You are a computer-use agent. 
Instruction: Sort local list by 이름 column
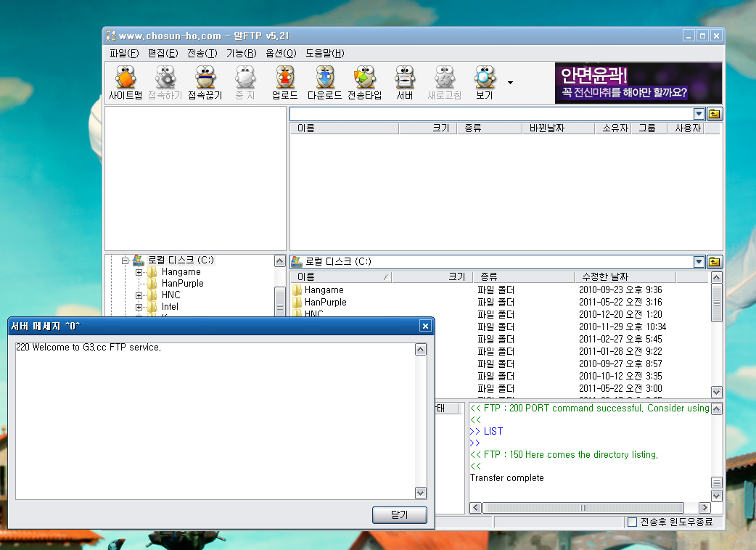point(341,276)
